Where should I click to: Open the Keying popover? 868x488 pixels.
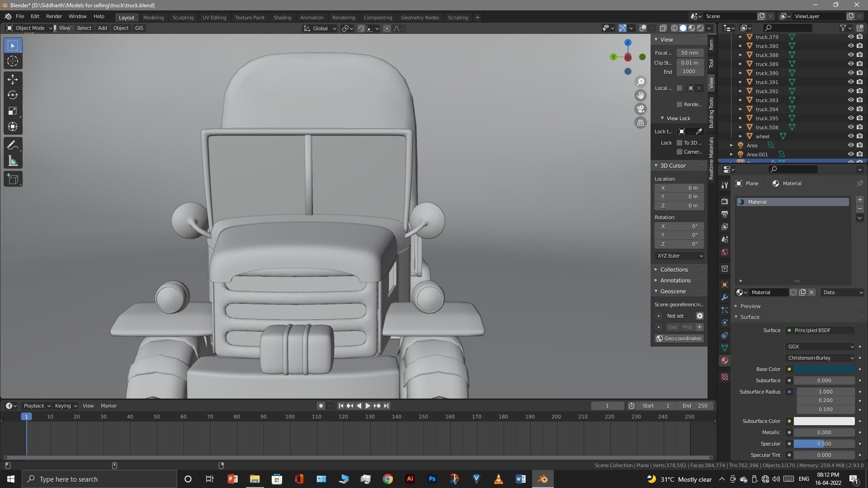tap(66, 406)
